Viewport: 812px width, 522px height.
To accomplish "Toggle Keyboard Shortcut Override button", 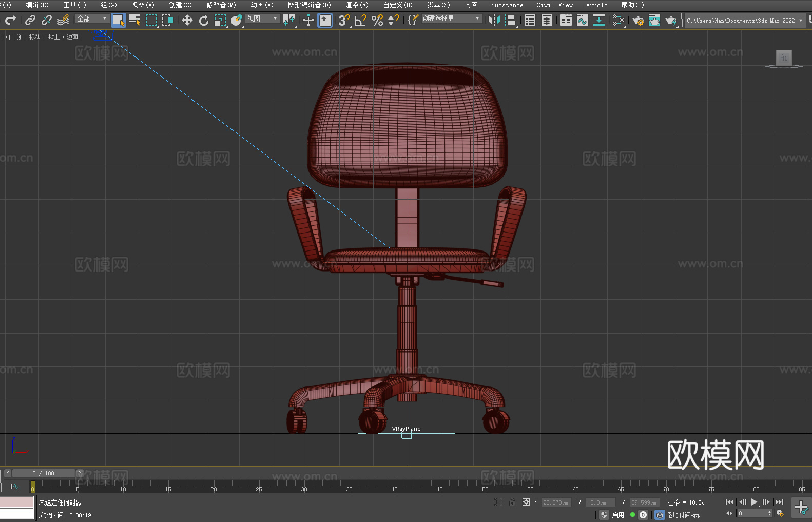I will [325, 20].
